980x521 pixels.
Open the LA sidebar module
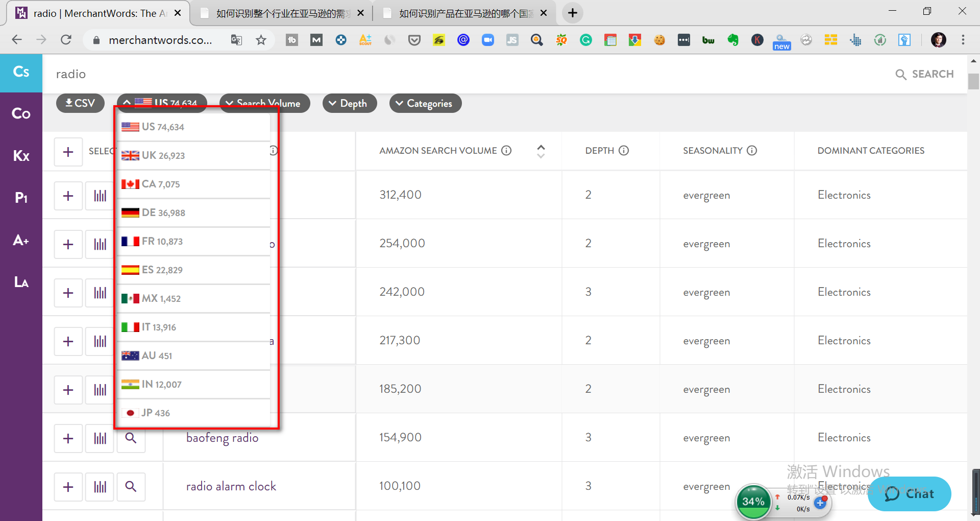[x=21, y=282]
